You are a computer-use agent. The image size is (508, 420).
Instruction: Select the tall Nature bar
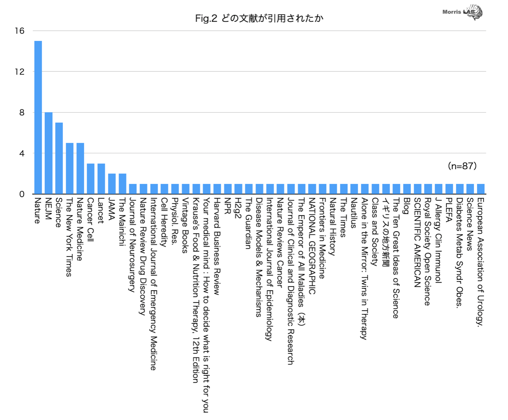(38, 117)
